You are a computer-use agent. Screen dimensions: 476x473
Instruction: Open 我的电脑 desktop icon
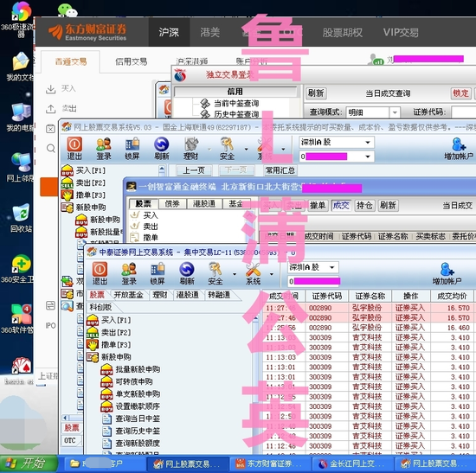pyautogui.click(x=20, y=117)
